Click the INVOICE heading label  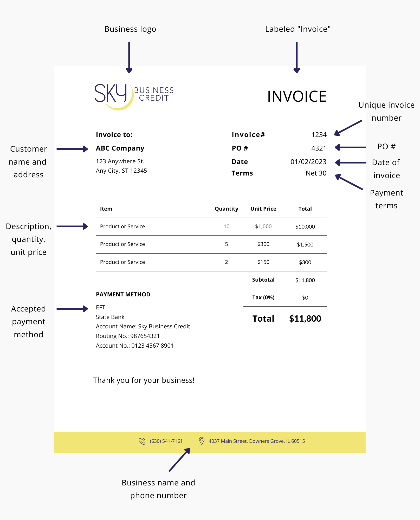(x=297, y=96)
